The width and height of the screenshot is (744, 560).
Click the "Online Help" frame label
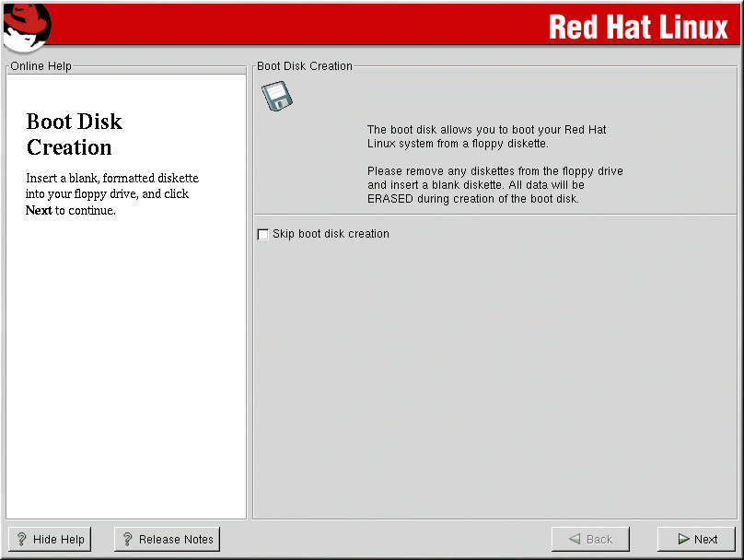tap(41, 66)
